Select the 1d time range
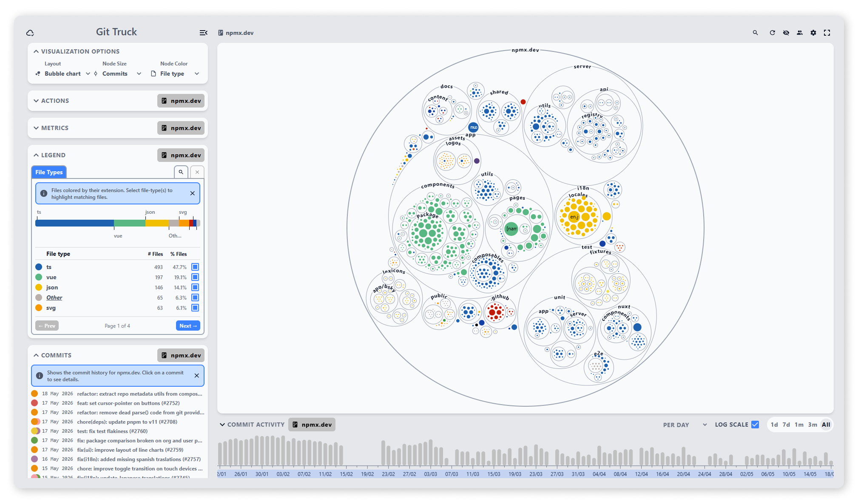The width and height of the screenshot is (858, 504). click(x=774, y=425)
